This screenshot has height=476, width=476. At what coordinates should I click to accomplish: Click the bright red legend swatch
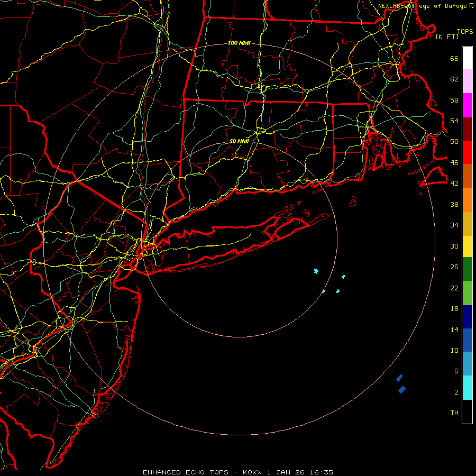(x=467, y=152)
